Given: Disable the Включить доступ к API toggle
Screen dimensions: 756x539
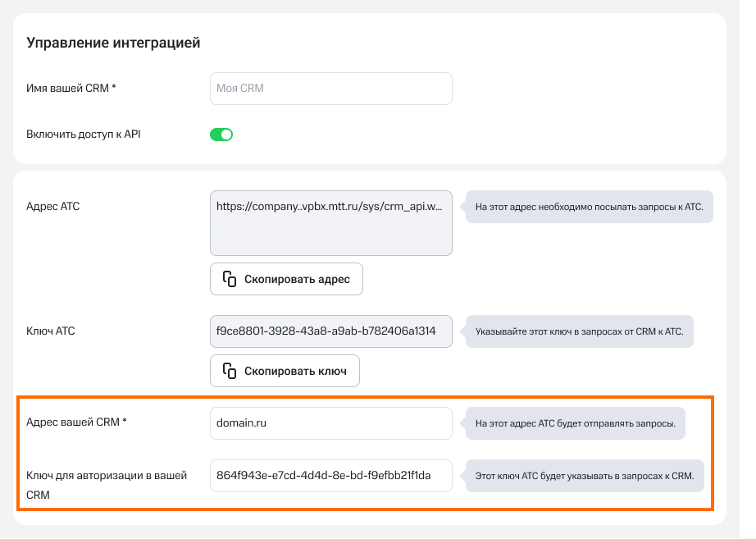Looking at the screenshot, I should pyautogui.click(x=221, y=135).
